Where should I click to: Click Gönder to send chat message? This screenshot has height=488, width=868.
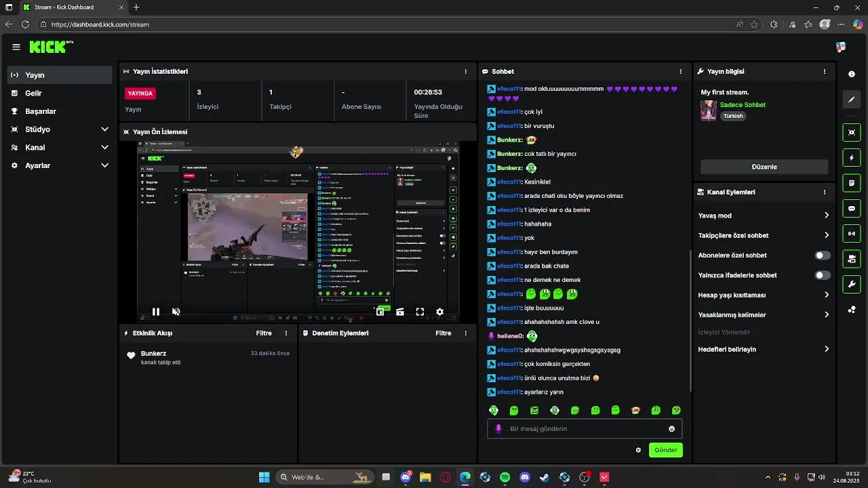pyautogui.click(x=665, y=450)
